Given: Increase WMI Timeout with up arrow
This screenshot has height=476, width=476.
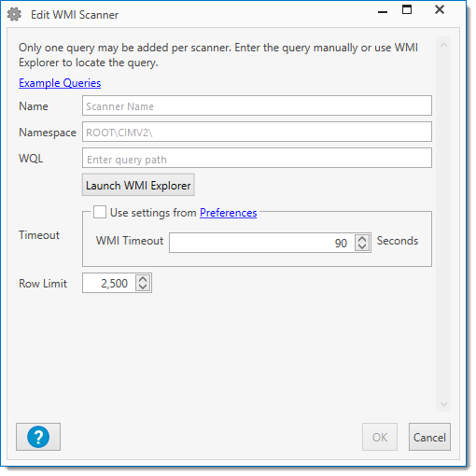Looking at the screenshot, I should click(x=362, y=239).
